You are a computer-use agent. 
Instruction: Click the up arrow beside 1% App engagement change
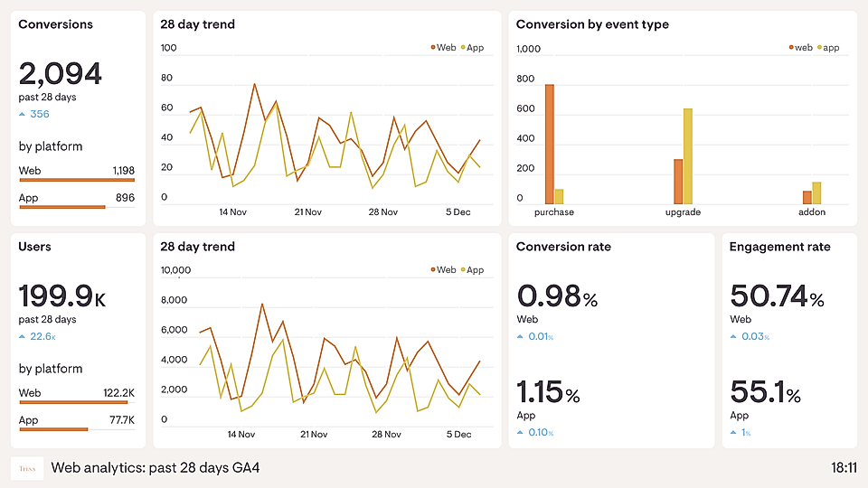pos(733,432)
